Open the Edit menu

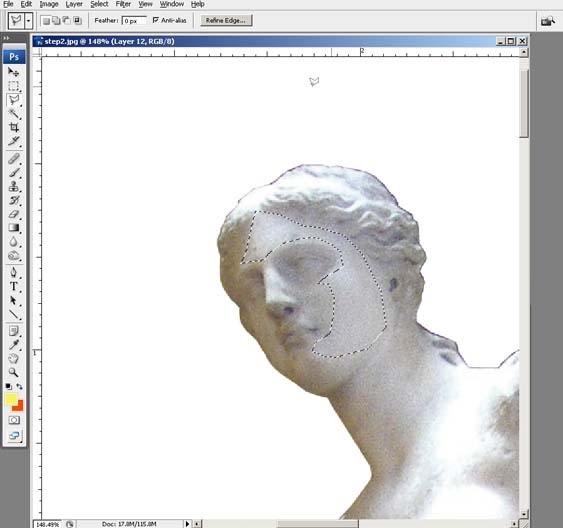click(26, 4)
